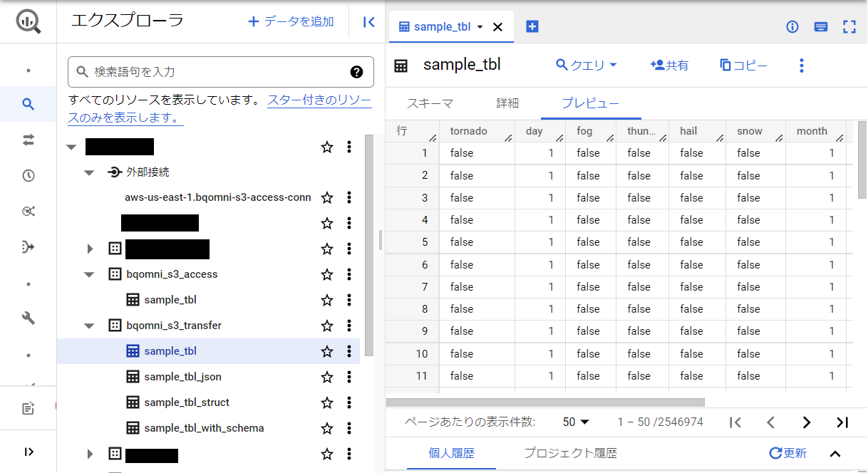Image resolution: width=868 pixels, height=473 pixels.
Task: Open the magnifier workspace icon in left sidebar
Action: tap(29, 105)
